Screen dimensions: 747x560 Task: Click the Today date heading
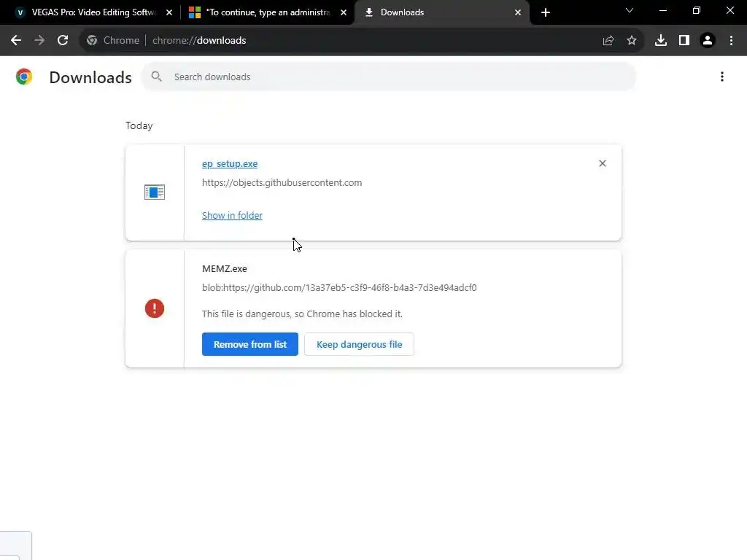(x=139, y=125)
